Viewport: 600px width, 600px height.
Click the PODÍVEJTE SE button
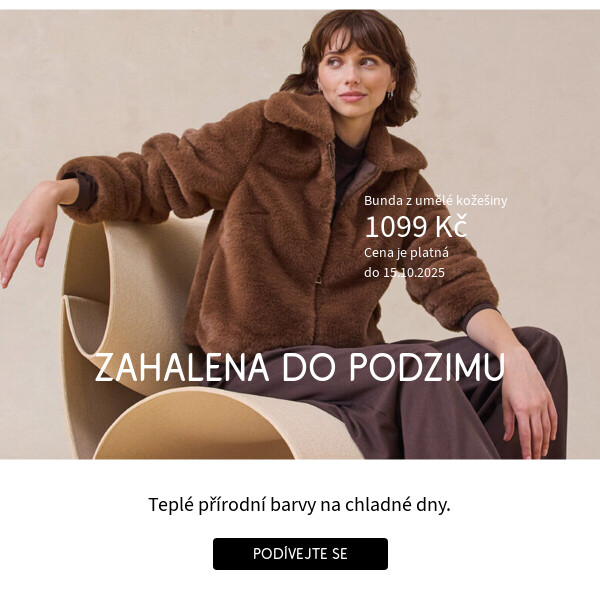(300, 554)
